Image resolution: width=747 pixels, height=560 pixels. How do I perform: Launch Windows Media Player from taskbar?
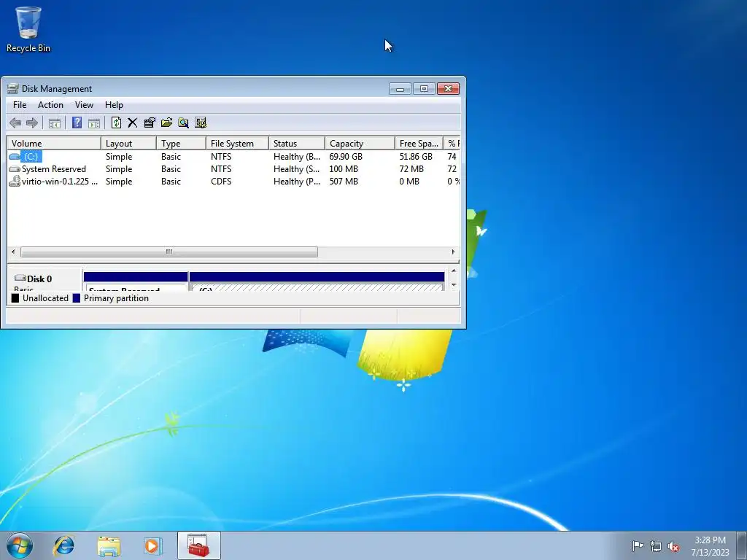pos(153,545)
